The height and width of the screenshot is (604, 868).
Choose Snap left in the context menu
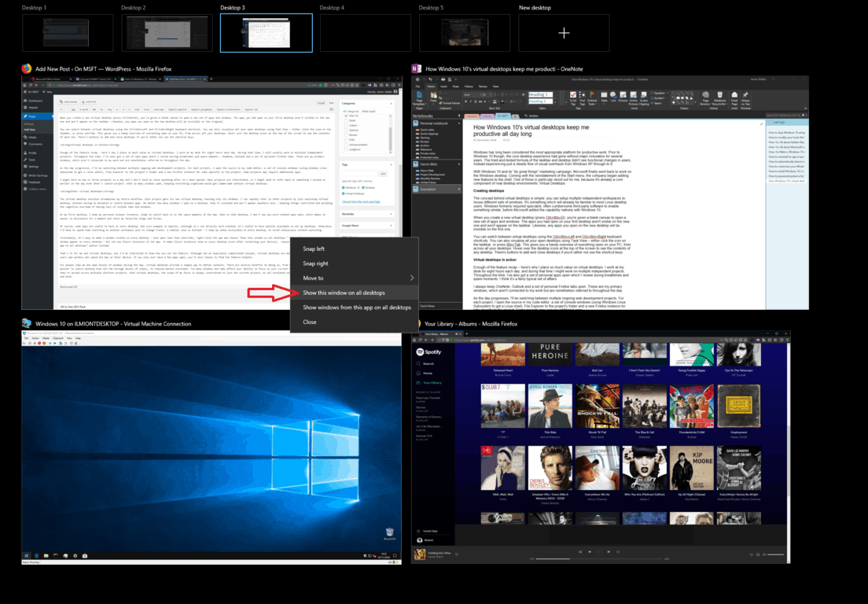click(355, 249)
